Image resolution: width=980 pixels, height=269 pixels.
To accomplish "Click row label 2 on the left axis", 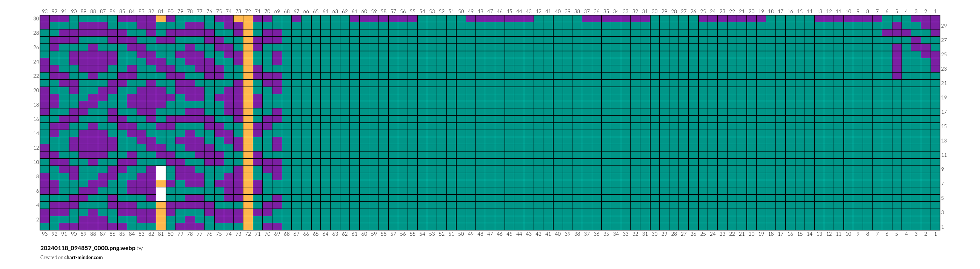I will click(37, 220).
